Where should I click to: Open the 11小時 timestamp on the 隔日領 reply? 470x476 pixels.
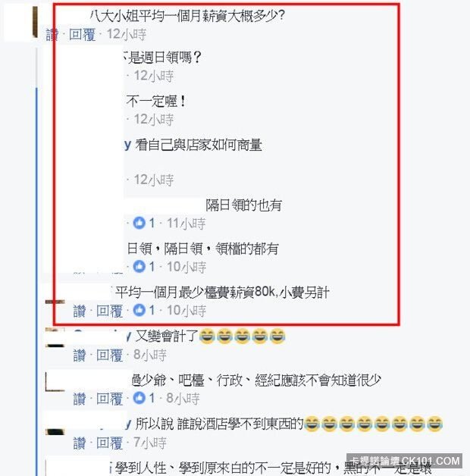tap(186, 224)
